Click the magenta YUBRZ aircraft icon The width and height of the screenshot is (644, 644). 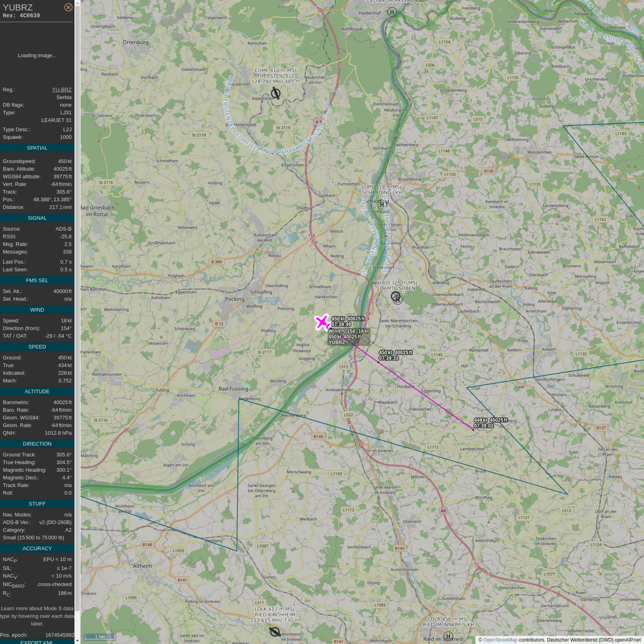tap(322, 322)
